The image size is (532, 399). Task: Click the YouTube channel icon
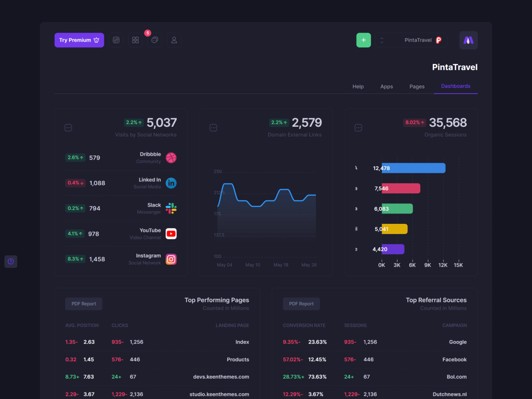pyautogui.click(x=171, y=234)
